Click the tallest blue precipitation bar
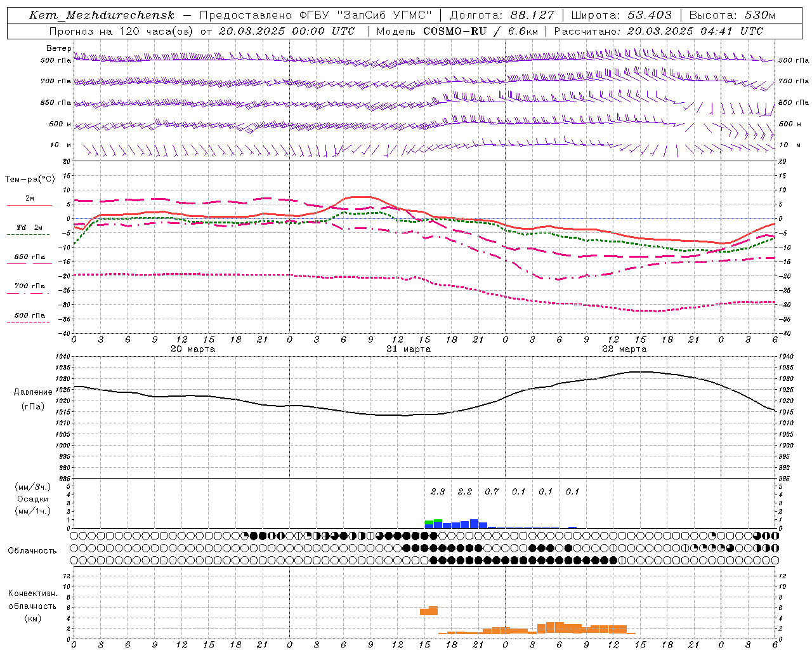This screenshot has width=812, height=650. coord(474,524)
